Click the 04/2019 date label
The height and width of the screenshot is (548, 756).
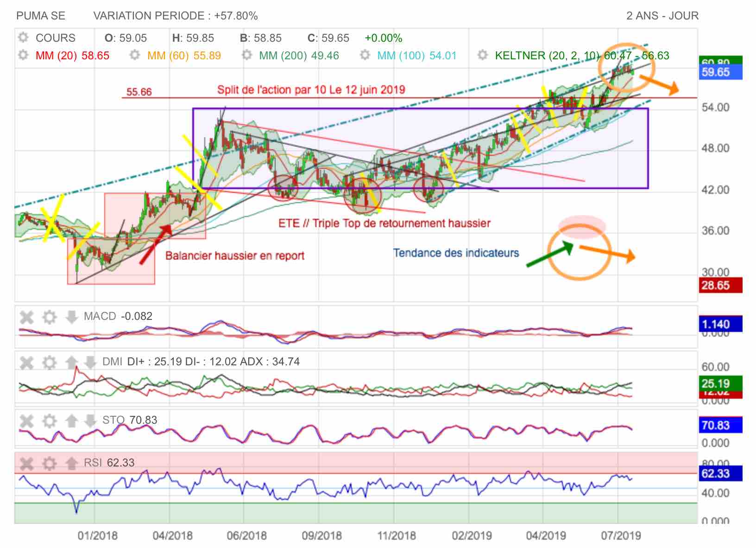[x=546, y=536]
